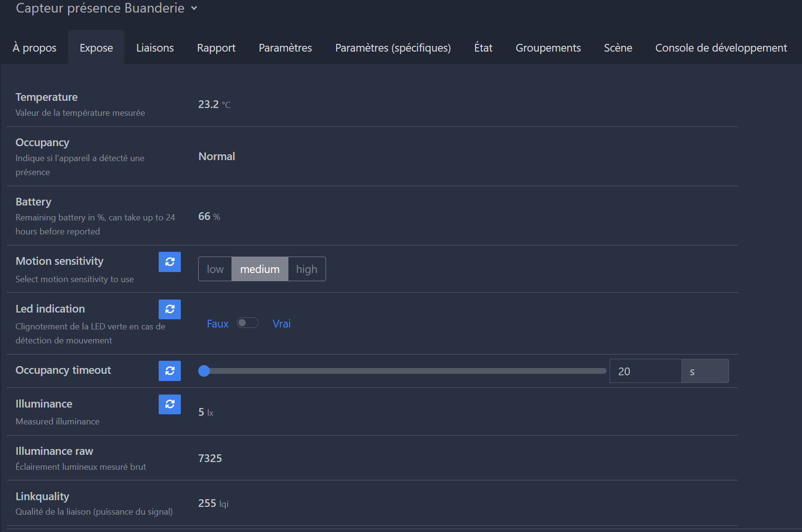Set motion sensitivity to medium
Image resolution: width=802 pixels, height=532 pixels.
260,269
